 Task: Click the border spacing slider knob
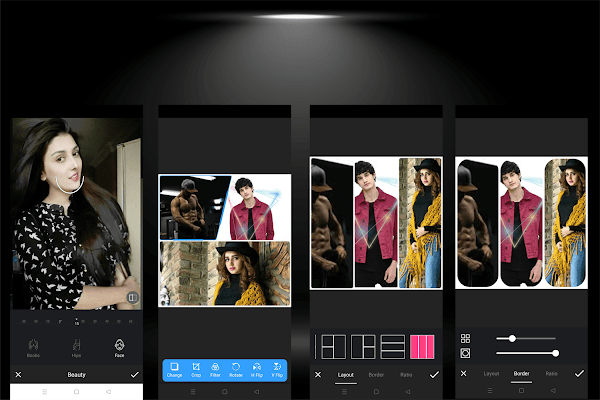[x=512, y=338]
